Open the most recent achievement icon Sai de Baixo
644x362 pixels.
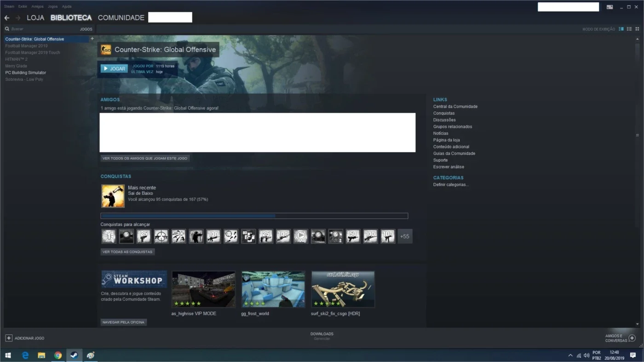point(113,196)
